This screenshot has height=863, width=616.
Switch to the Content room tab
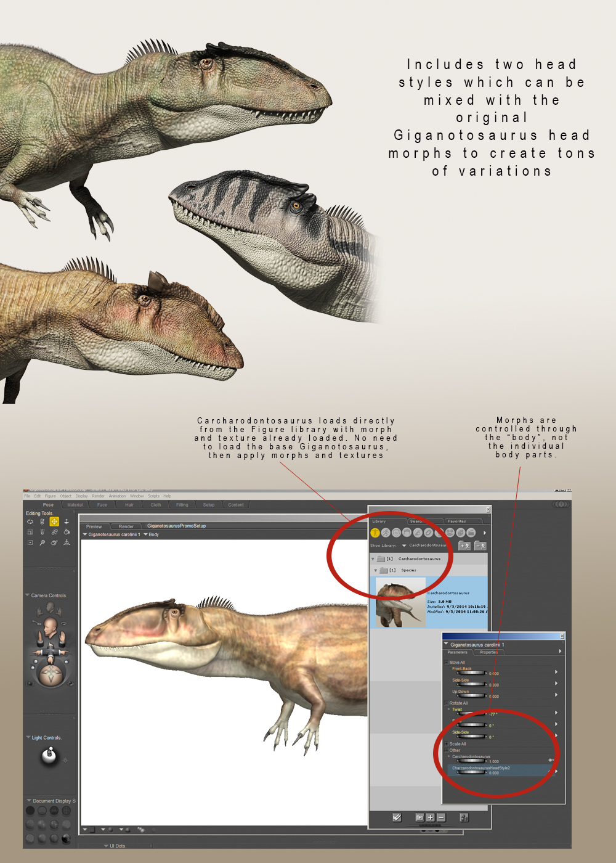click(x=236, y=505)
